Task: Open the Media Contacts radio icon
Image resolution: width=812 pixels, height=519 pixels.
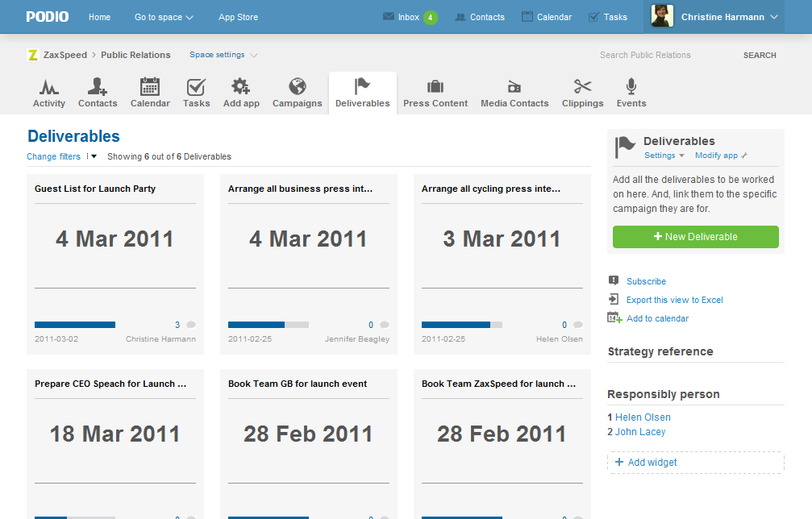Action: (514, 87)
